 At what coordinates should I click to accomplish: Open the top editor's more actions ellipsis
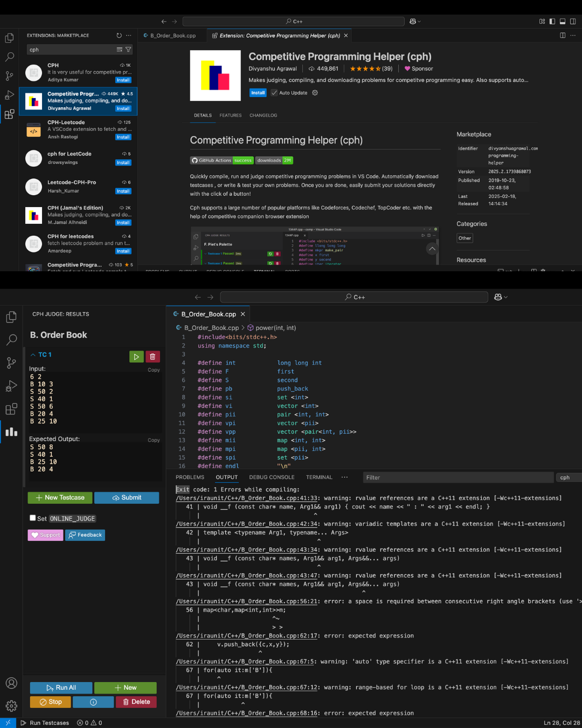click(x=573, y=36)
